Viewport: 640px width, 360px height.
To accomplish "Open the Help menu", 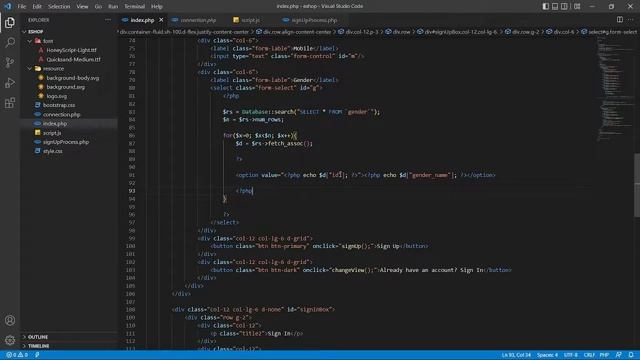I will point(157,7).
